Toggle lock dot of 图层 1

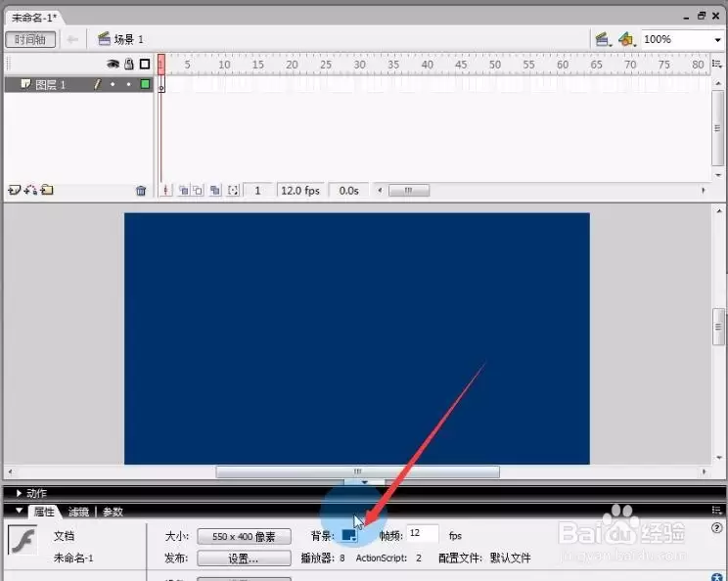[x=128, y=84]
